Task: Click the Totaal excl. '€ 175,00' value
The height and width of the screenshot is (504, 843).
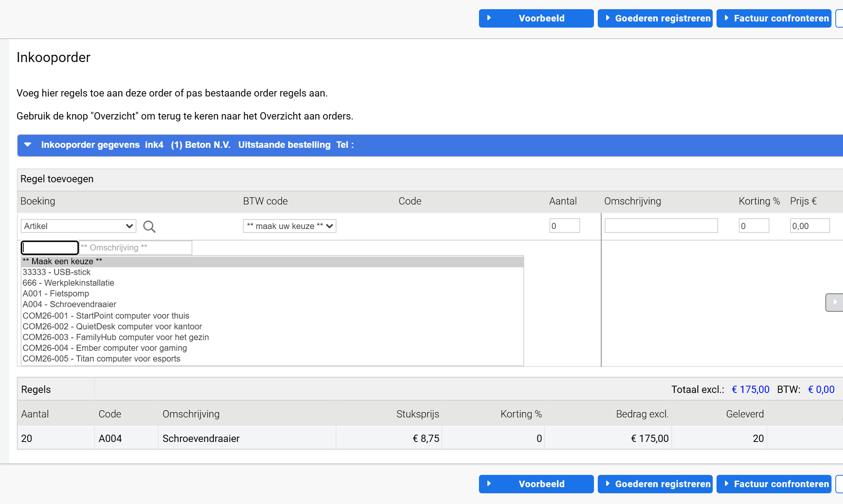Action: click(x=750, y=389)
